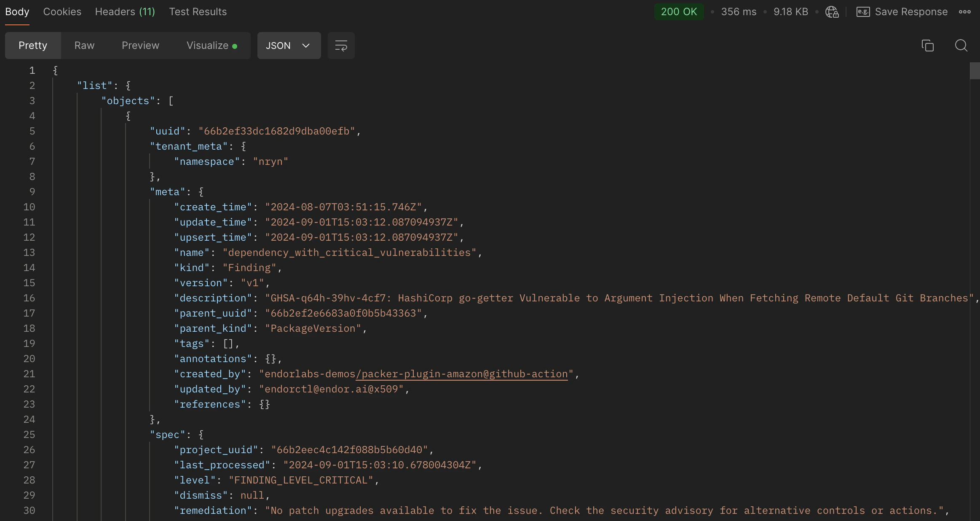This screenshot has height=521, width=980.
Task: Switch to the Cookies tab
Action: pos(62,11)
